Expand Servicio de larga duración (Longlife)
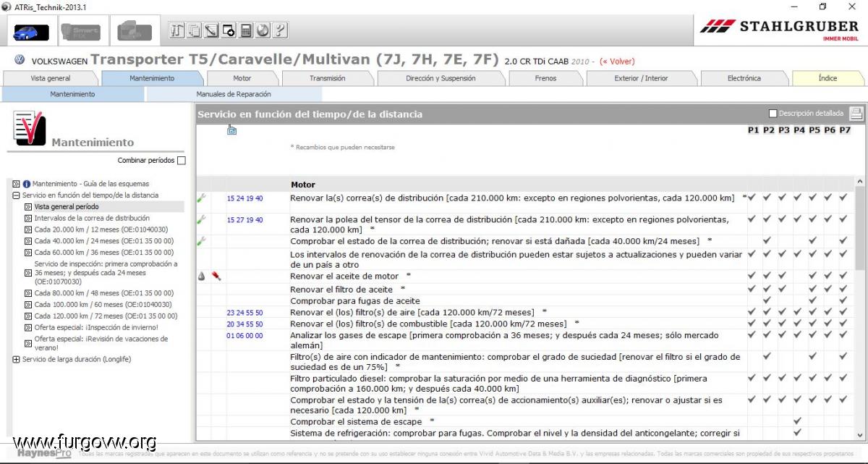The height and width of the screenshot is (464, 868). [16, 360]
